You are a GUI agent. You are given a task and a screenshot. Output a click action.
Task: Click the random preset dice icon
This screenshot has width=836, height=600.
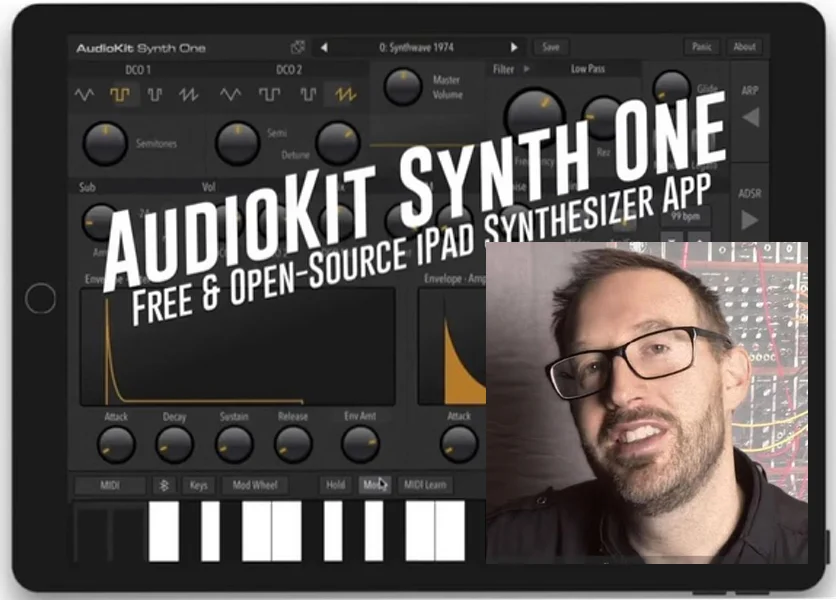[x=298, y=47]
